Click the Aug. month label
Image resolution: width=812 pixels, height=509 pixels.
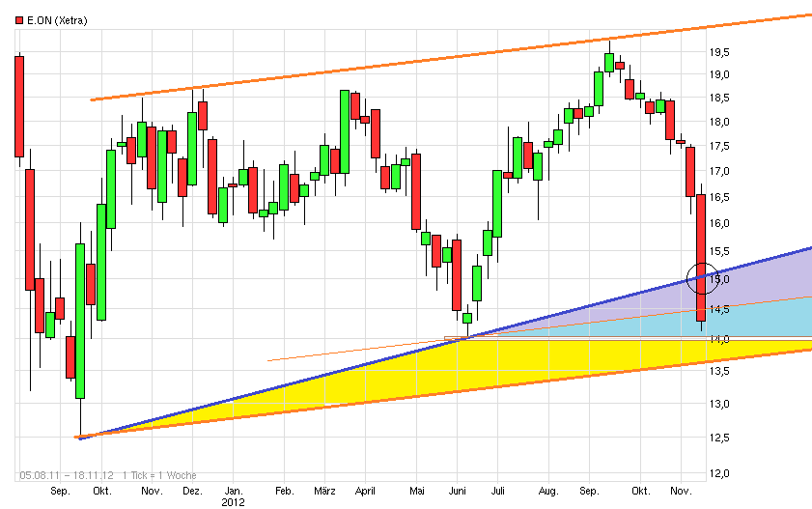point(548,491)
